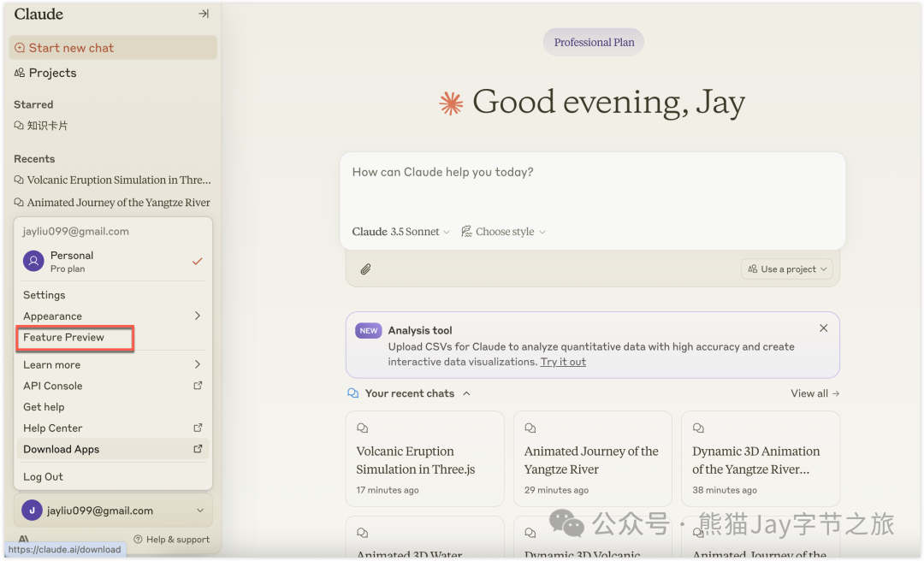
Task: Open the Volcanic Eruption Simulation chat card
Action: 424,459
